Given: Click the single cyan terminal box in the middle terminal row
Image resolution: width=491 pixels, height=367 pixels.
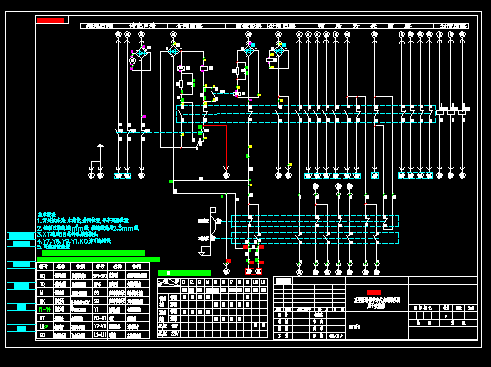Looking at the screenshot, I should 375,175.
